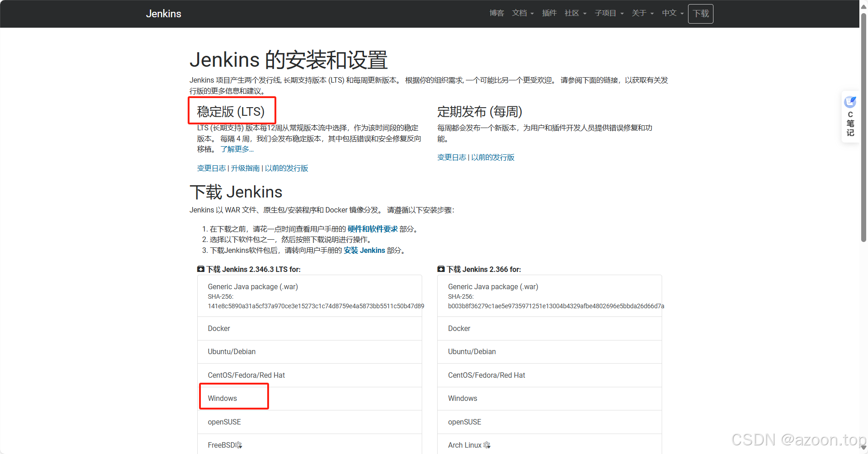Viewport: 868px width, 454px height.
Task: Select CentOS/Fedora/Red Hat under LTS
Action: [x=309, y=375]
